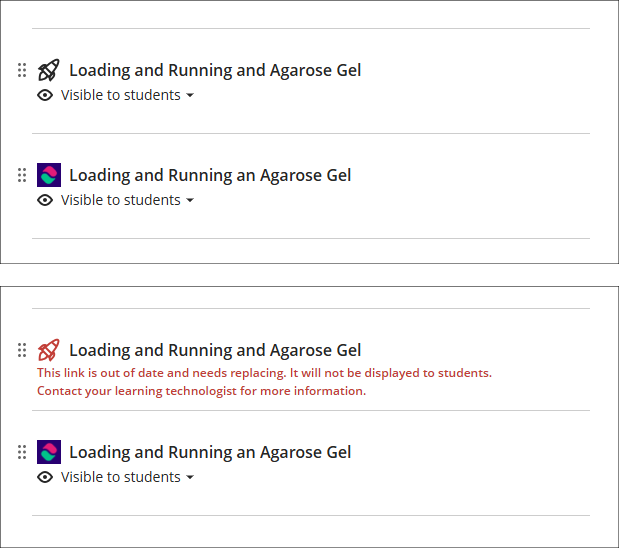Click drag handle by lower panel's purple icon
This screenshot has width=619, height=548.
(22, 452)
